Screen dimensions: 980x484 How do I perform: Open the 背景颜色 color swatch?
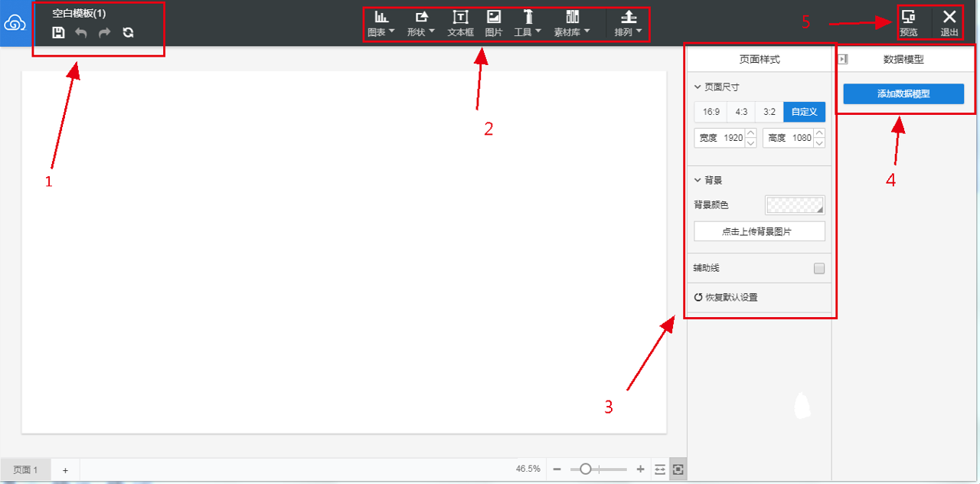795,205
